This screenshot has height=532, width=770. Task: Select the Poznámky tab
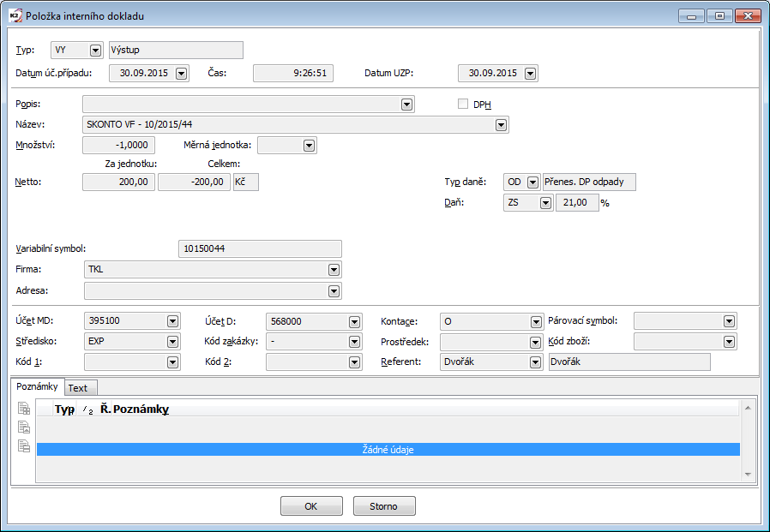pos(38,386)
